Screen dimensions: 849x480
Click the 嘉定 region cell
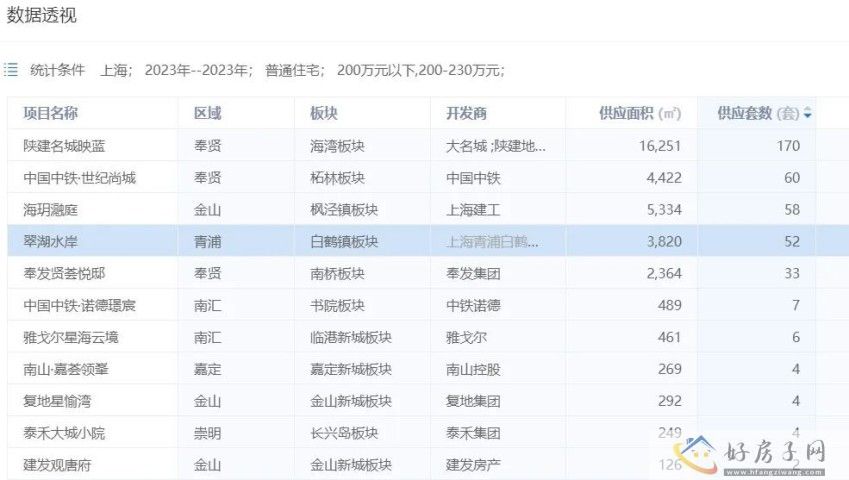click(x=207, y=369)
